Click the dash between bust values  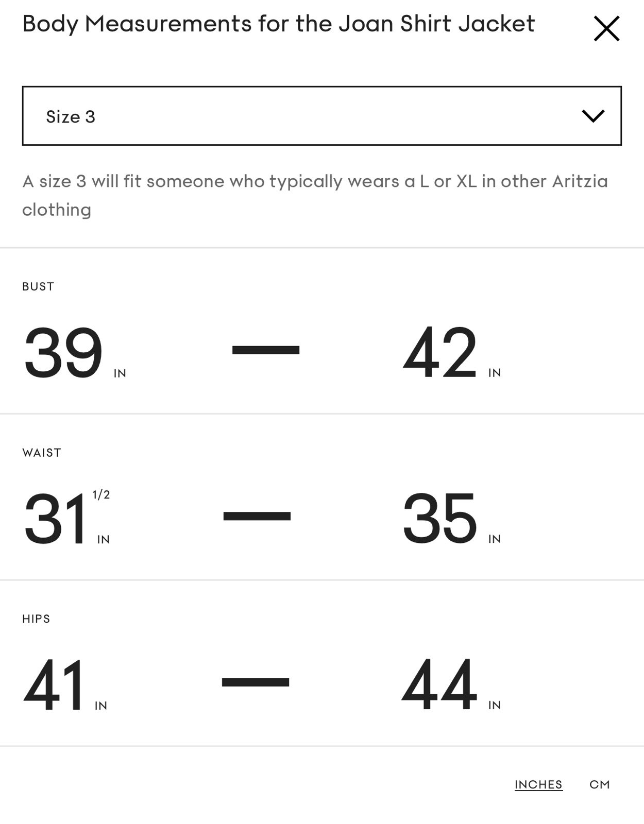coord(266,350)
